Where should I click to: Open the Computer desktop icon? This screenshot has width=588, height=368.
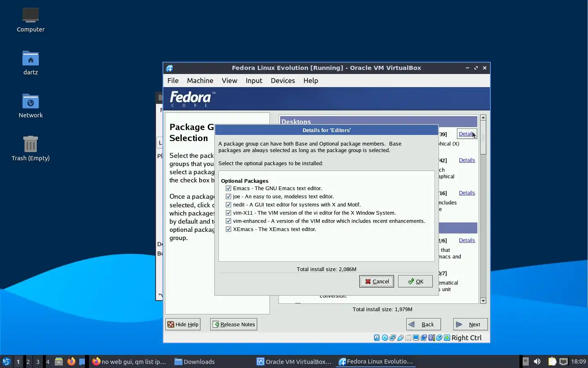coord(31,20)
